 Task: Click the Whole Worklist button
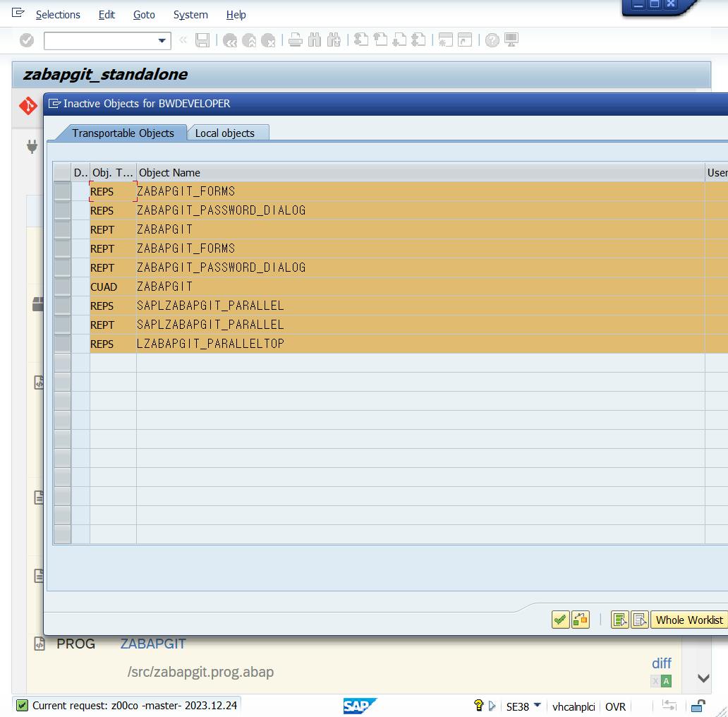point(689,620)
